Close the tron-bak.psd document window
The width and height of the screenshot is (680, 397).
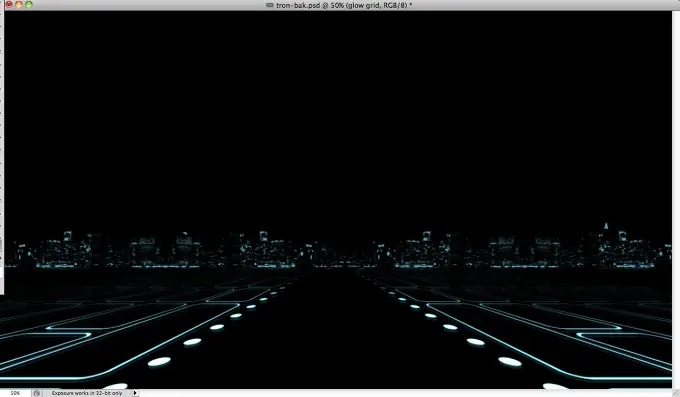coord(9,5)
